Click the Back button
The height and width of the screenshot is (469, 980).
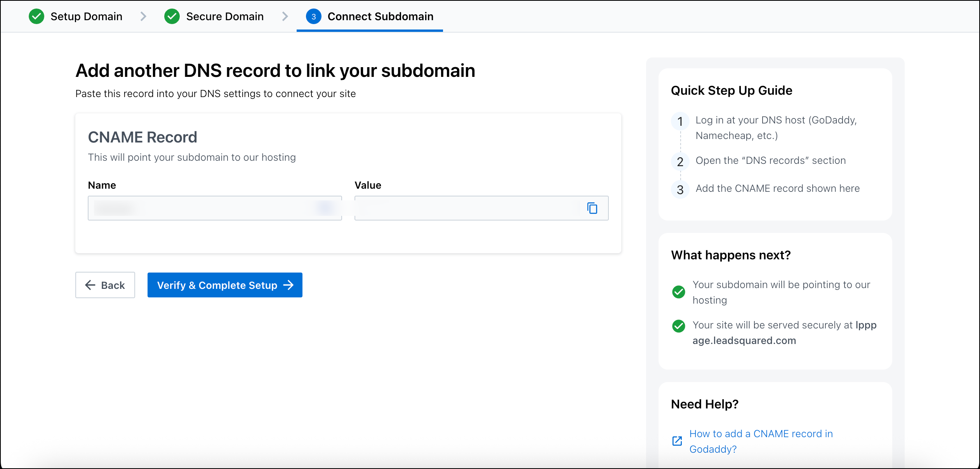point(105,285)
